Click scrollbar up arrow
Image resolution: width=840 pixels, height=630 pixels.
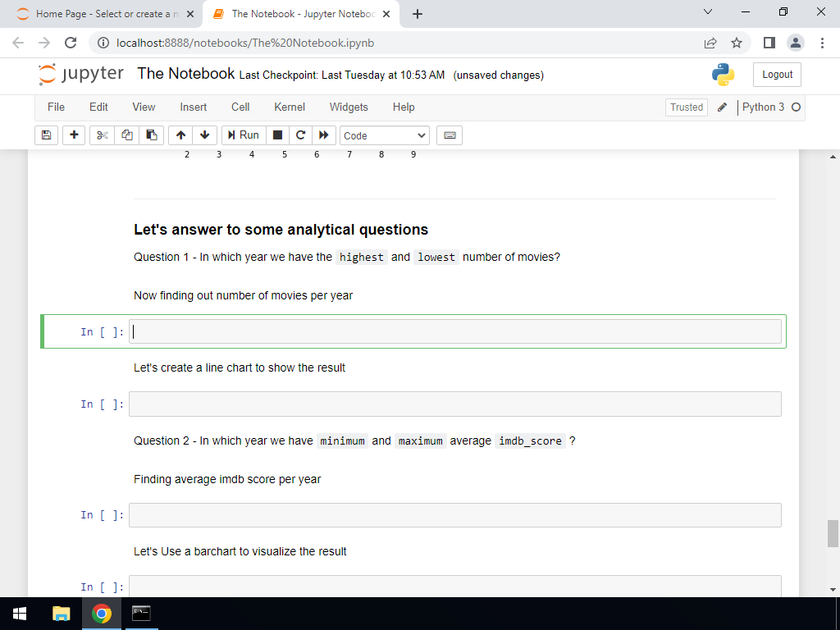[833, 157]
